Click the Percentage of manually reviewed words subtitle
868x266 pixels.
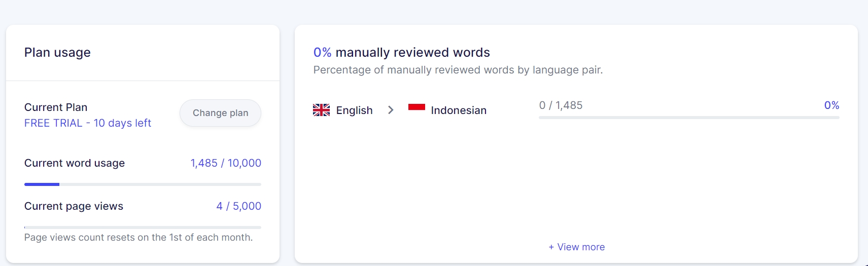458,70
